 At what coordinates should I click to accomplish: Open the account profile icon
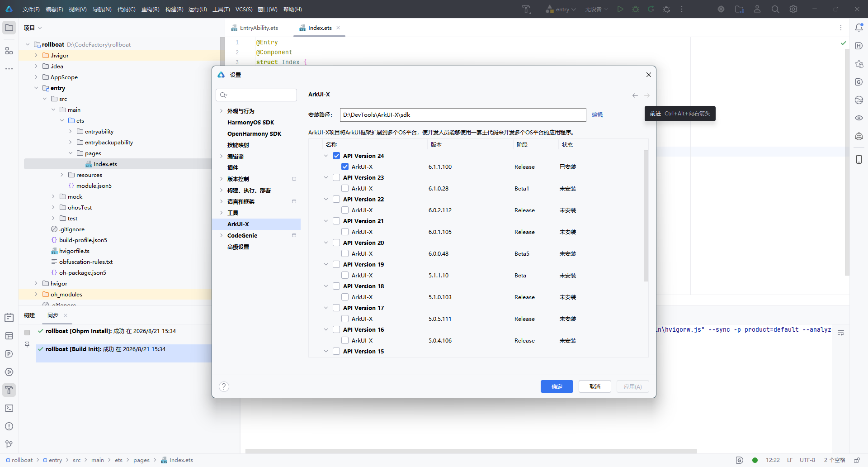pos(757,9)
